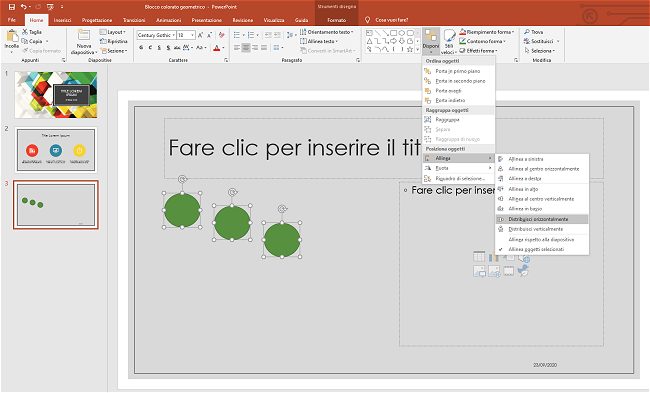Align text left in paragraph group
Viewport: 650px width, 393px height.
[x=237, y=48]
